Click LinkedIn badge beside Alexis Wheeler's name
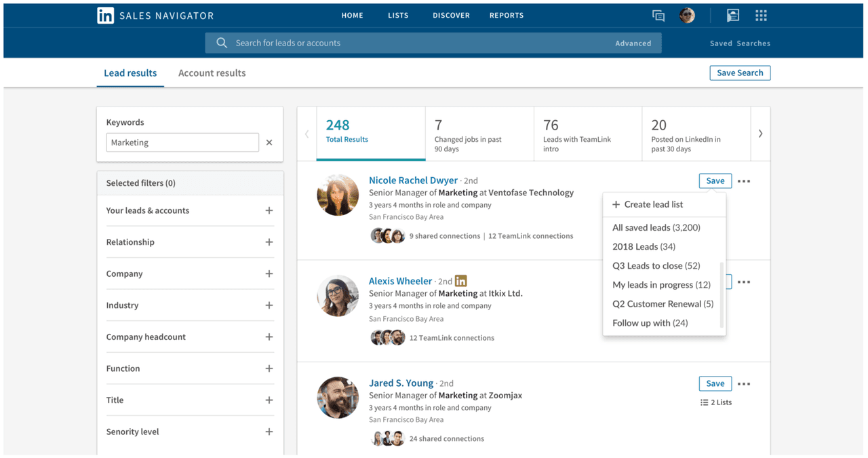 460,280
